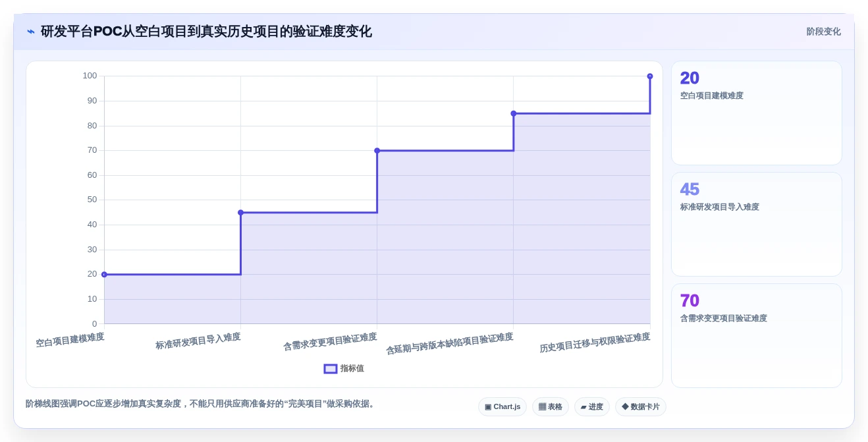This screenshot has height=442, width=868.
Task: Click the card value 20
Action: (690, 78)
